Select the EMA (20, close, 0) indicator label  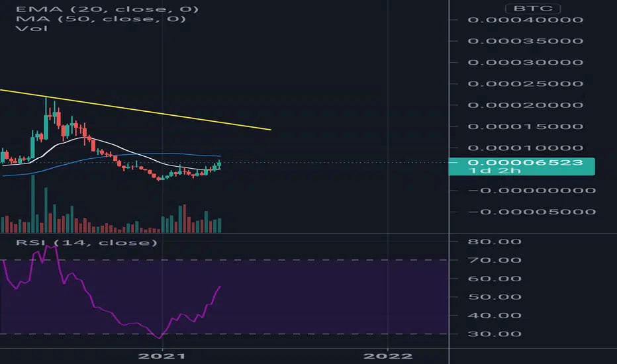tap(107, 9)
